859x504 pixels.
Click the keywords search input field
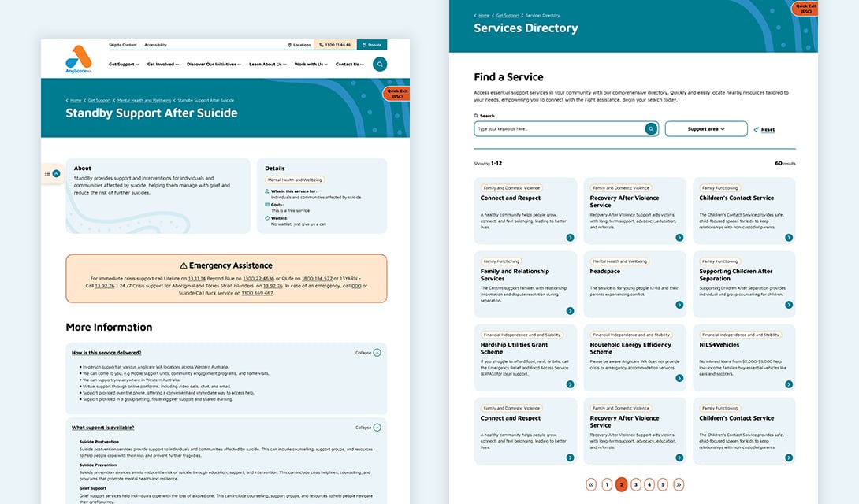(x=560, y=129)
